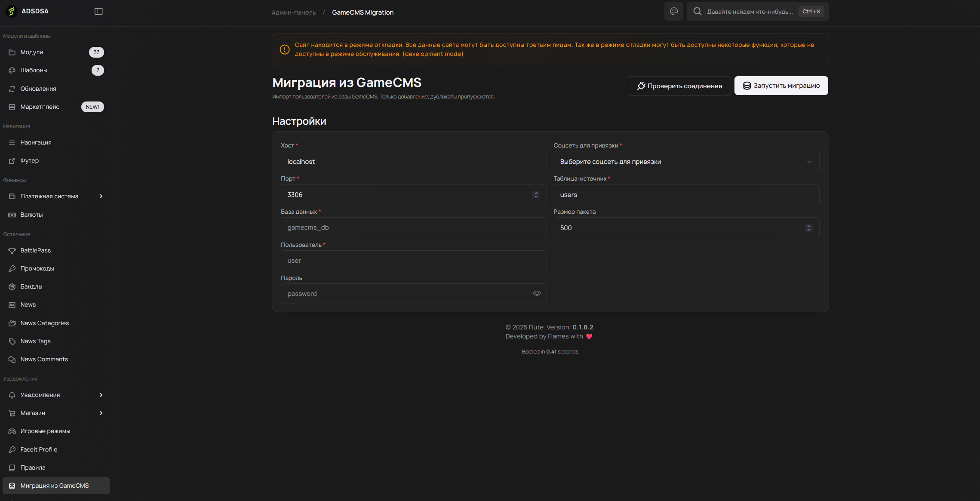The height and width of the screenshot is (501, 980).
Task: Select Валюты in the Финансы section
Action: 31,215
